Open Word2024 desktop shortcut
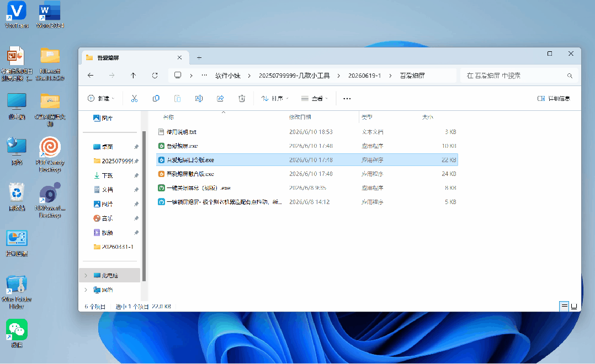This screenshot has width=595, height=364. coord(50,15)
